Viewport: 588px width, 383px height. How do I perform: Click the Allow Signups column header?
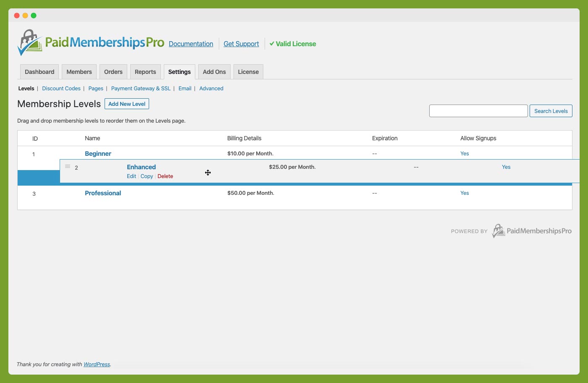(x=478, y=138)
